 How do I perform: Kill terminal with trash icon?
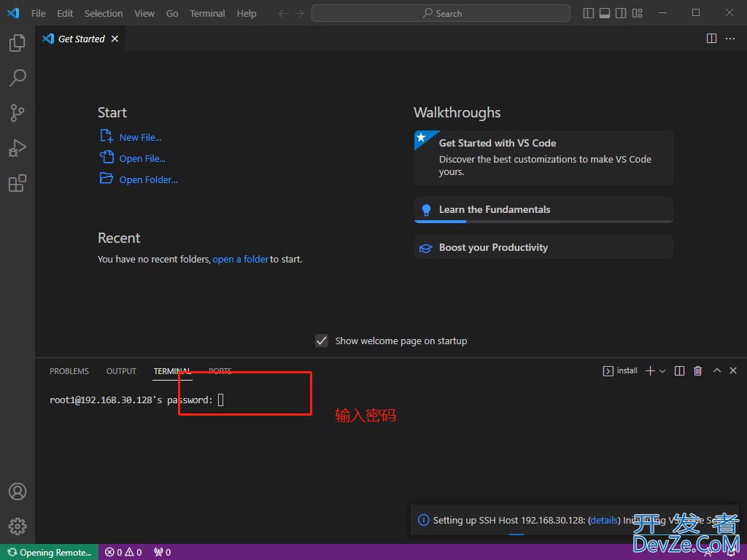[x=697, y=371]
